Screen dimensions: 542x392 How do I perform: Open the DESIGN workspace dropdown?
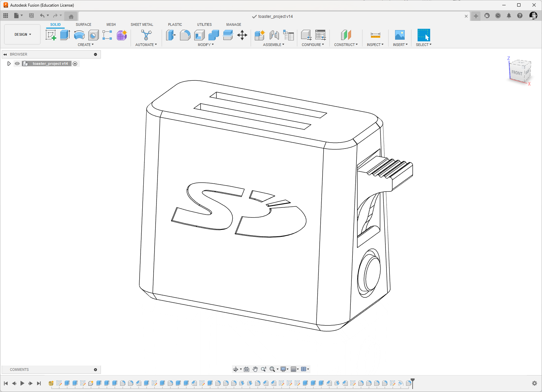click(x=23, y=34)
